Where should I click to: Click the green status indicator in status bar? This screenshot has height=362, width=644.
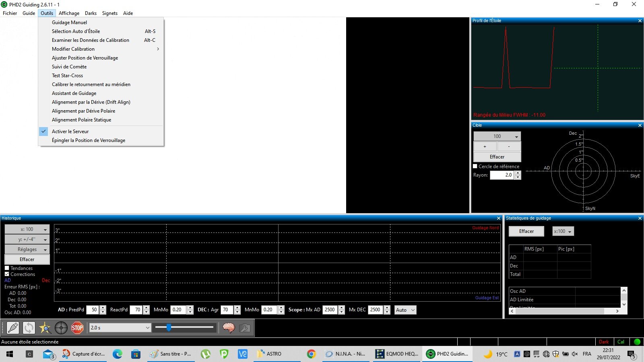click(637, 342)
